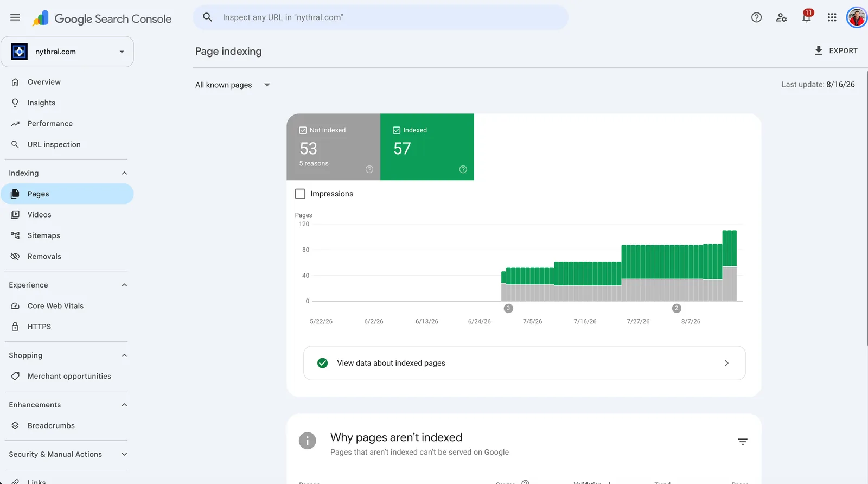Click the Merchant opportunities tag icon
This screenshot has width=868, height=484.
15,376
